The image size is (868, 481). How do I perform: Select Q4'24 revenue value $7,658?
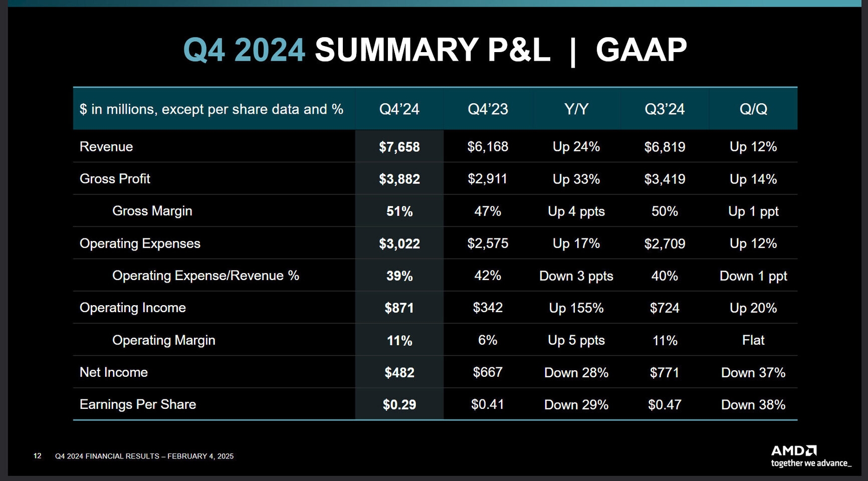(x=399, y=147)
